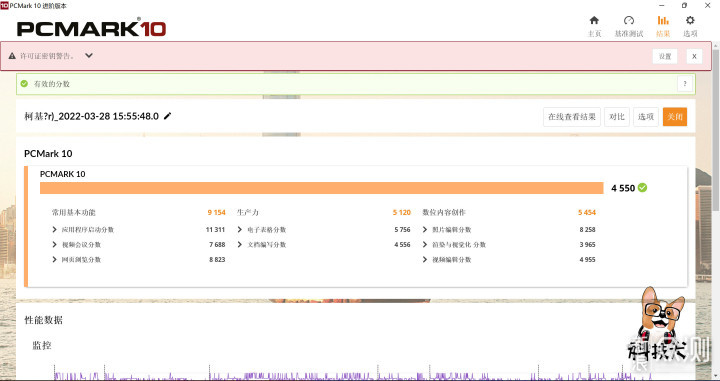Open the Results (结果) bar chart icon
This screenshot has width=720, height=381.
[x=663, y=20]
